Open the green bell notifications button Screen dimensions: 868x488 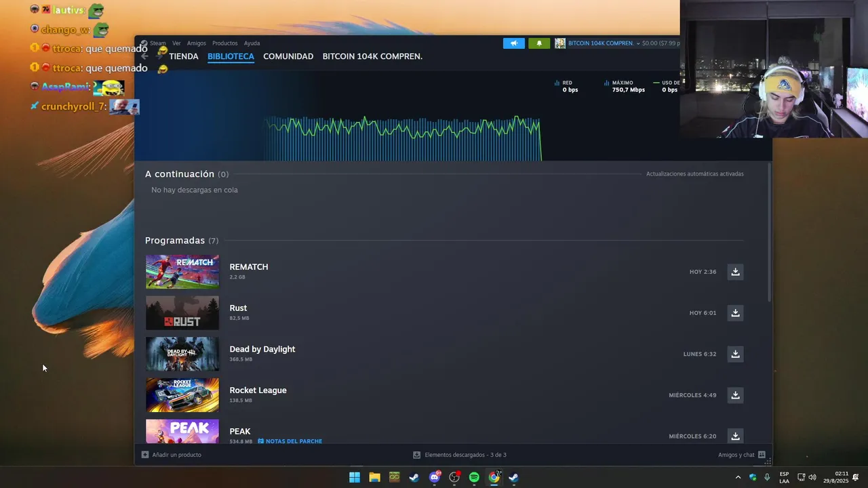pos(539,43)
